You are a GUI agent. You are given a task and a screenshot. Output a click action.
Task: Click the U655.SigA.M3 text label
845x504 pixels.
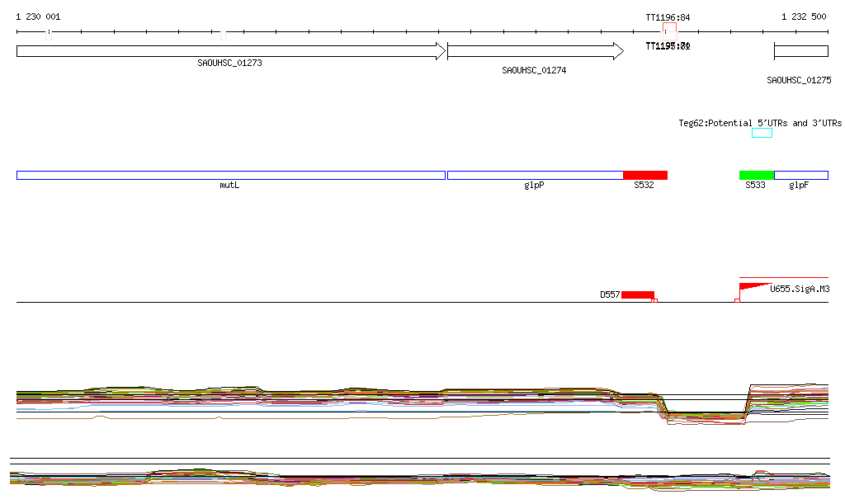click(800, 289)
